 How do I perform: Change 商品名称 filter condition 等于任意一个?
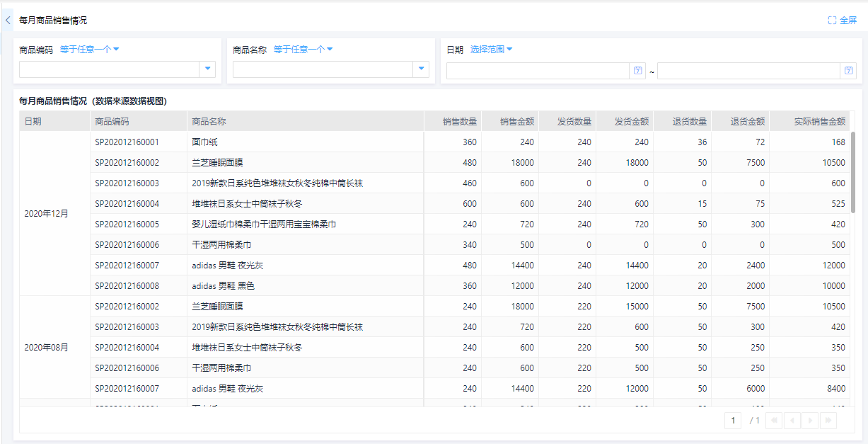(303, 50)
